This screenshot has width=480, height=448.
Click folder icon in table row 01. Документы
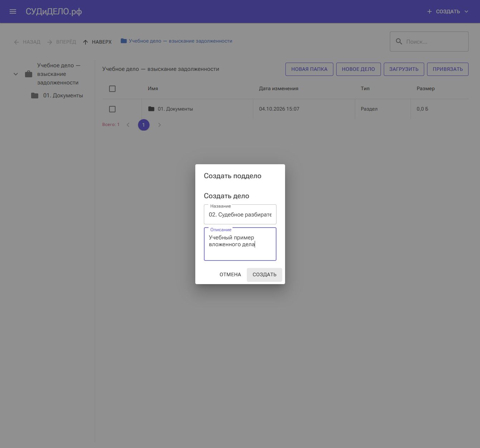point(151,109)
